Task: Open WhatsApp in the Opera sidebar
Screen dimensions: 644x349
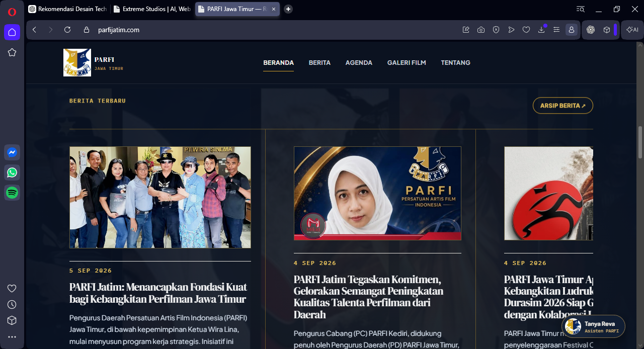Action: pos(12,172)
